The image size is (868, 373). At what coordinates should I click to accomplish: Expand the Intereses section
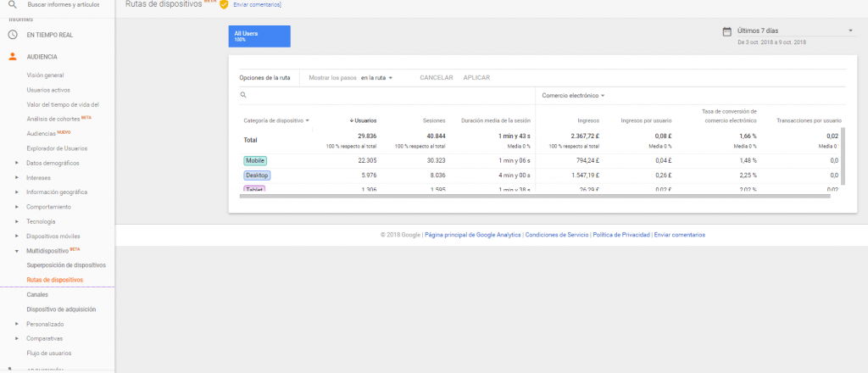(17, 178)
